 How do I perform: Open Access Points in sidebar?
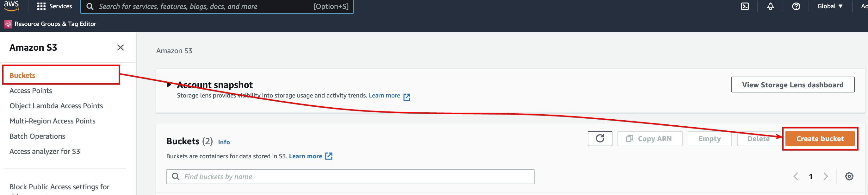point(31,91)
